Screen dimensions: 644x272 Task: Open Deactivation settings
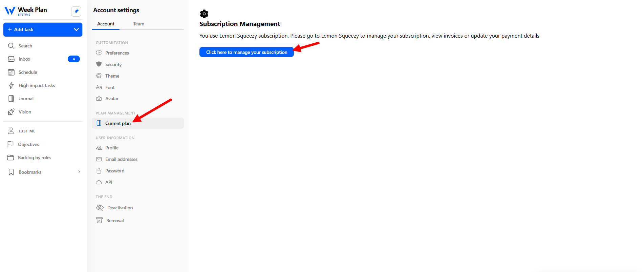click(x=120, y=208)
